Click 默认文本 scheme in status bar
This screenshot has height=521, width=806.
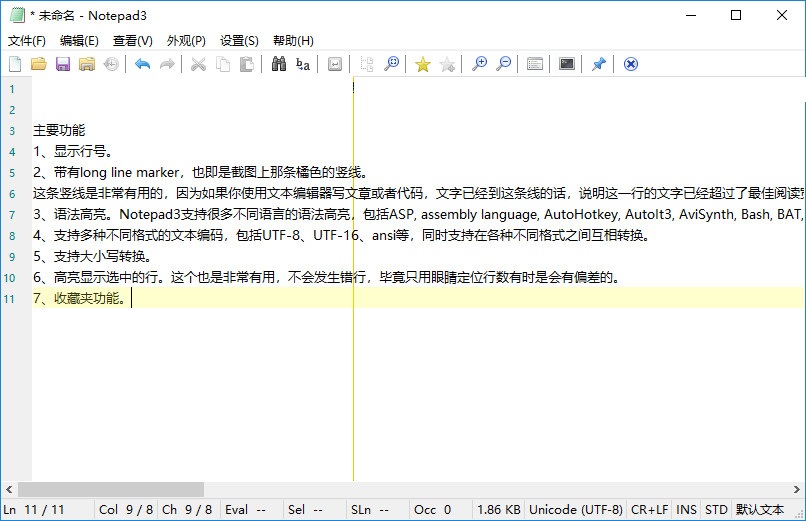tap(760, 510)
